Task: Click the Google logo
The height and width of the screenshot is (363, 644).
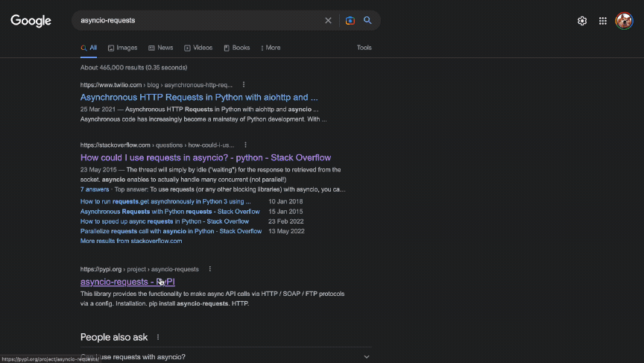Action: pyautogui.click(x=31, y=21)
